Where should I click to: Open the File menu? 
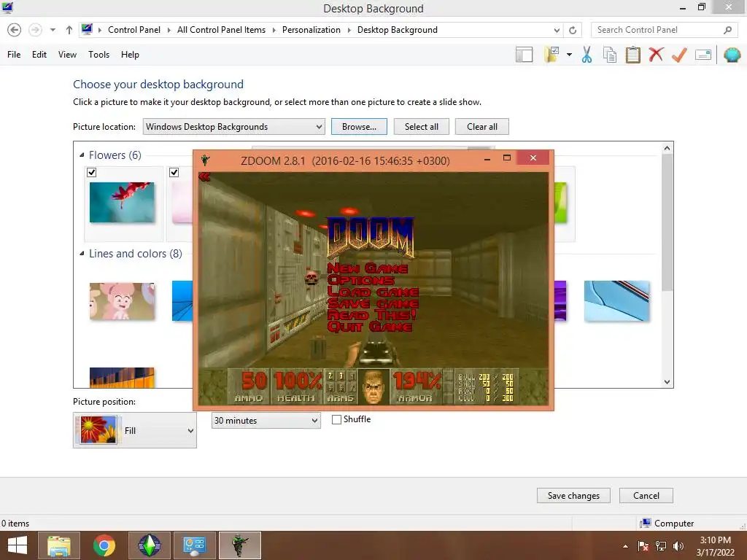(x=14, y=55)
